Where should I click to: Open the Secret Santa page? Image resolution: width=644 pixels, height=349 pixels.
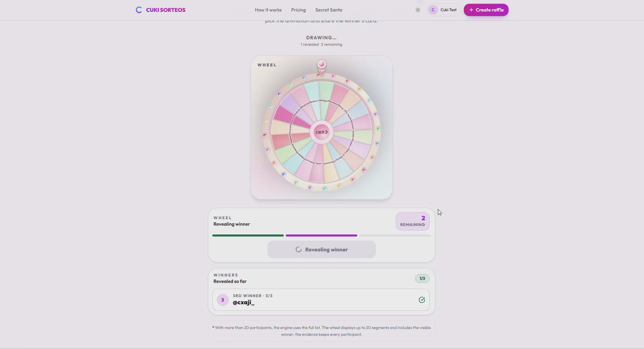point(328,10)
